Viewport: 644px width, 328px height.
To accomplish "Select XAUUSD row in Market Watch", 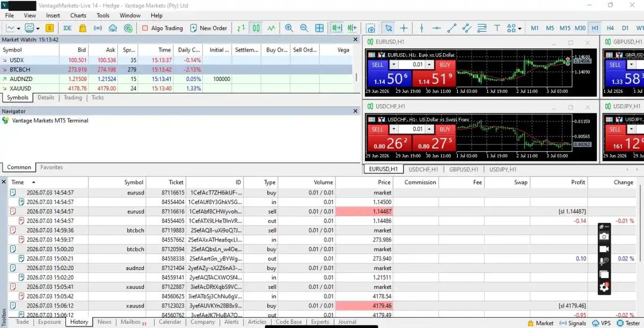I will 176,89.
